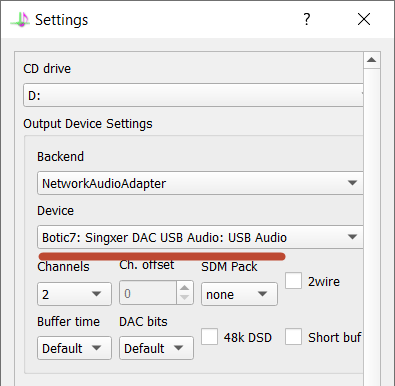Toggle the 48k DSD checkbox
Viewport: 395px width, 386px height.
click(x=209, y=337)
